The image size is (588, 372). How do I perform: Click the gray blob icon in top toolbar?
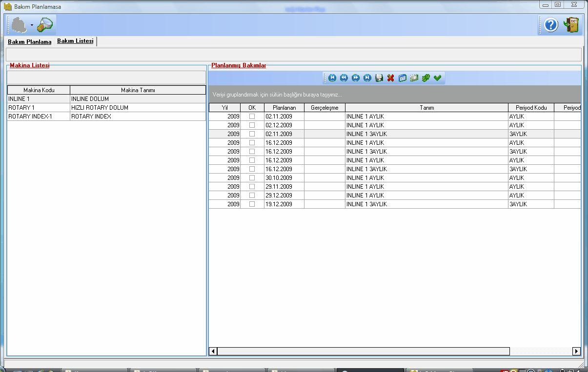coord(20,25)
